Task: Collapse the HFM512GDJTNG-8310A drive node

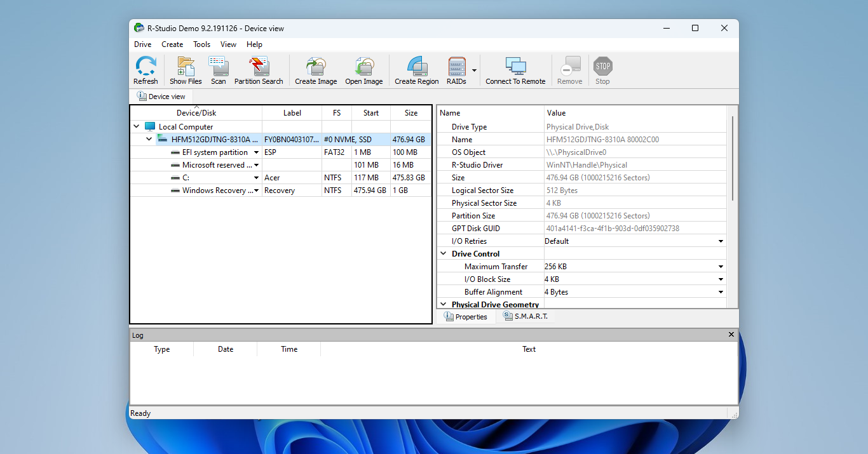Action: 149,140
